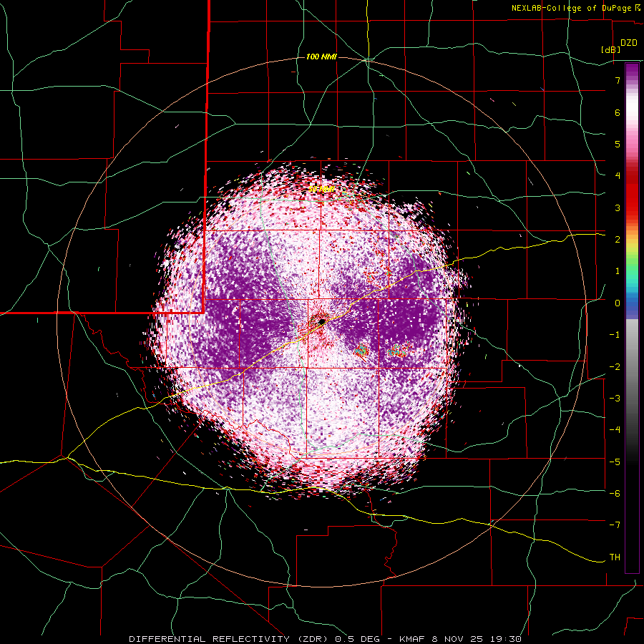Click the negative 4 dB tick label
644x644 pixels.
615,429
